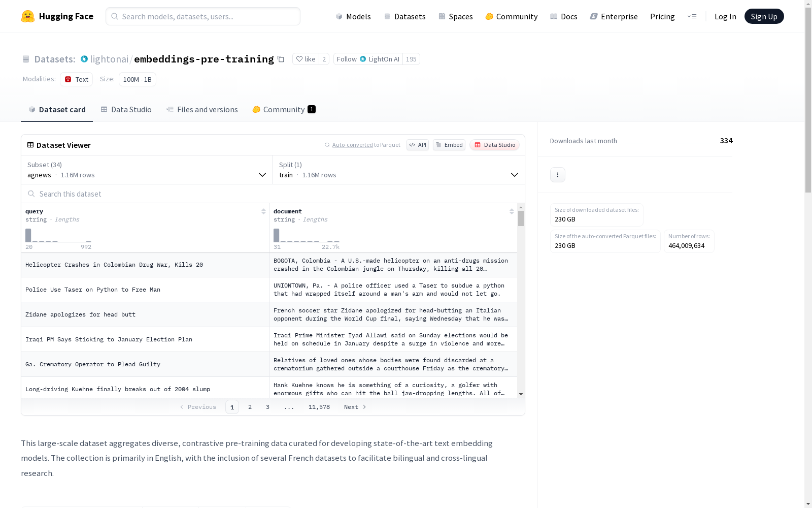Open Pricing page
Image resolution: width=812 pixels, height=508 pixels.
pyautogui.click(x=662, y=16)
